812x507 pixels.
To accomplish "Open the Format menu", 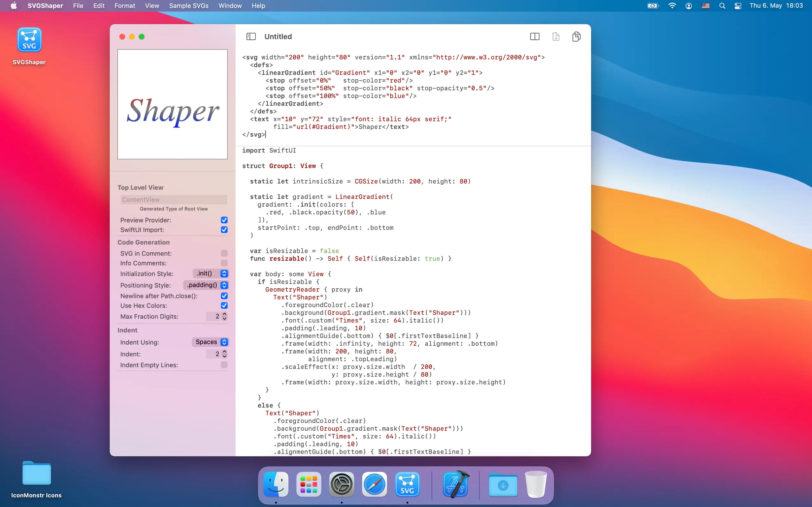I will pyautogui.click(x=124, y=6).
